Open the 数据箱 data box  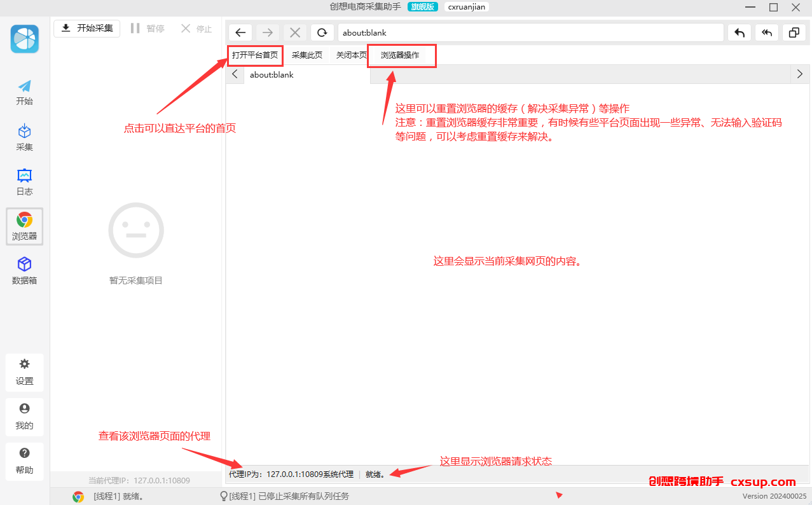coord(24,271)
